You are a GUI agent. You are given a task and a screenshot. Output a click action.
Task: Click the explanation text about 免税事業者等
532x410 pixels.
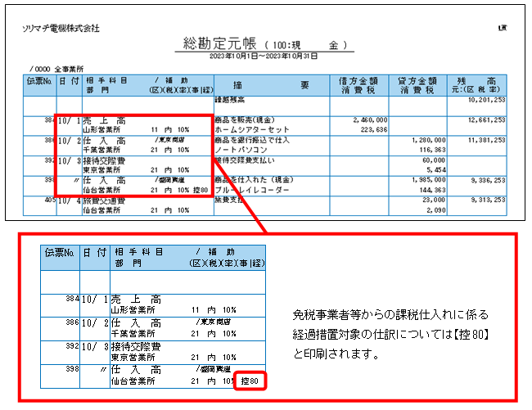(x=390, y=335)
